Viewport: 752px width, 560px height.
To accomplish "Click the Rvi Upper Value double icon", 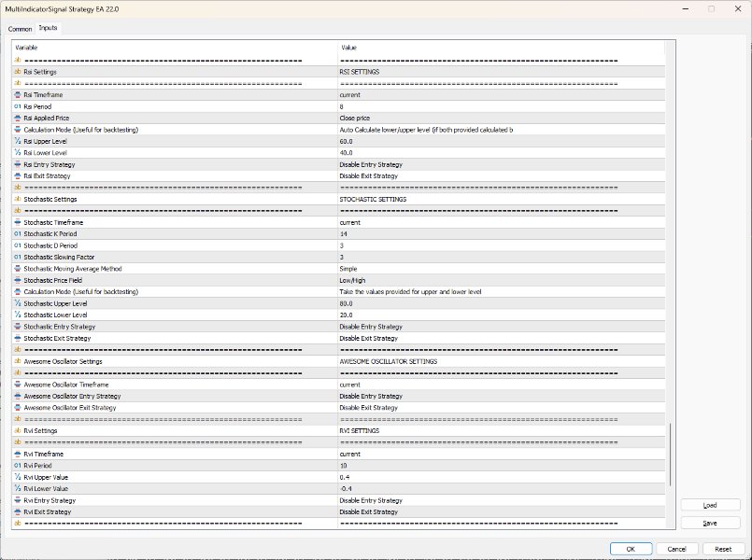I will [x=18, y=477].
